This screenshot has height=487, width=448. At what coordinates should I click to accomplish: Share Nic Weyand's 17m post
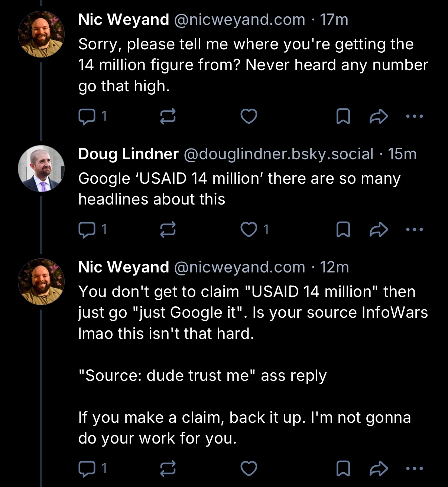[379, 117]
